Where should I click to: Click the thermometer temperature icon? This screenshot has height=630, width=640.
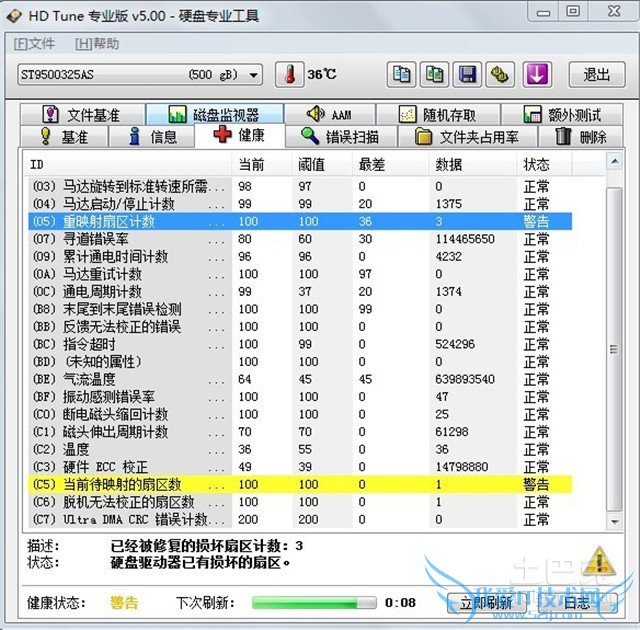289,75
